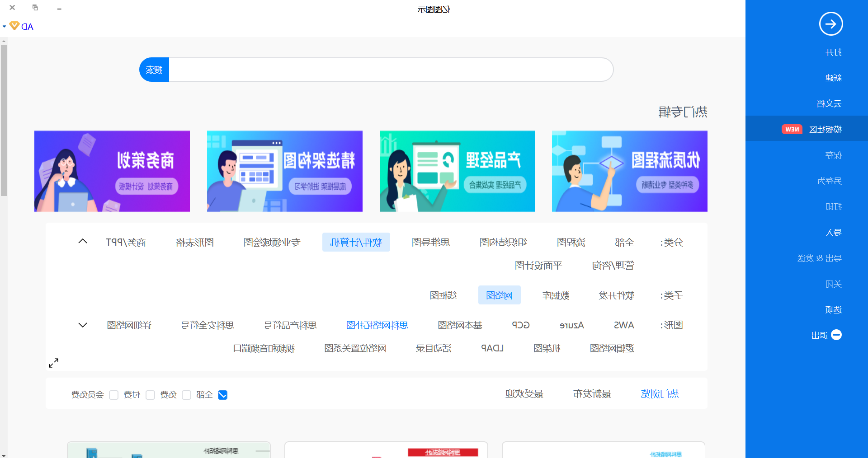
Task: Open 云文档 in the sidebar
Action: [829, 104]
